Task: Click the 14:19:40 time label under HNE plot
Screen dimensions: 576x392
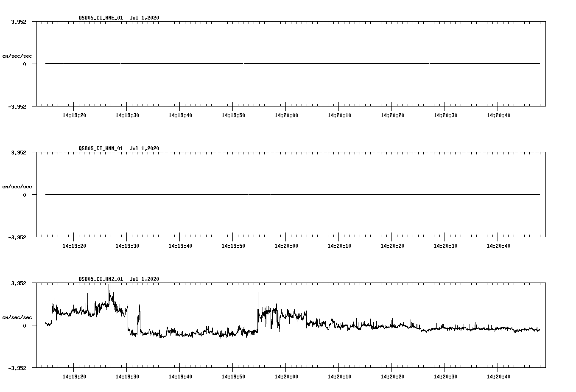Action: click(180, 115)
